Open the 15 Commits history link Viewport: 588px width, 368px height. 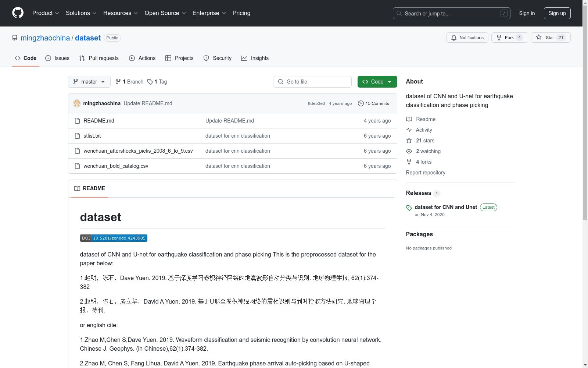point(373,103)
